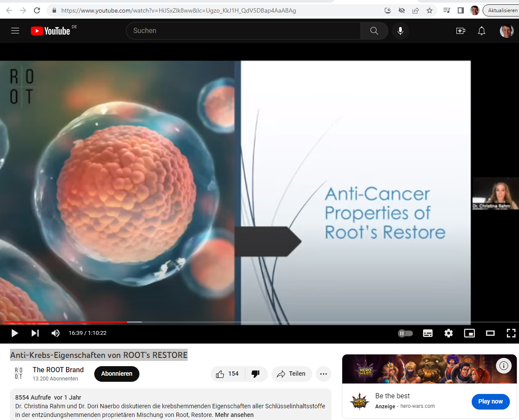Open hero-wars.com ad link
Screen dimensions: 519x420
point(417,406)
